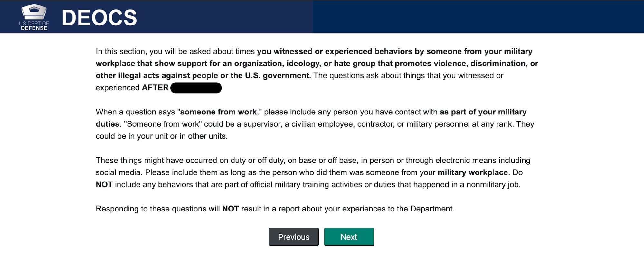Image resolution: width=644 pixels, height=265 pixels.
Task: Click the word AFTER in the first paragraph
Action: coord(155,87)
